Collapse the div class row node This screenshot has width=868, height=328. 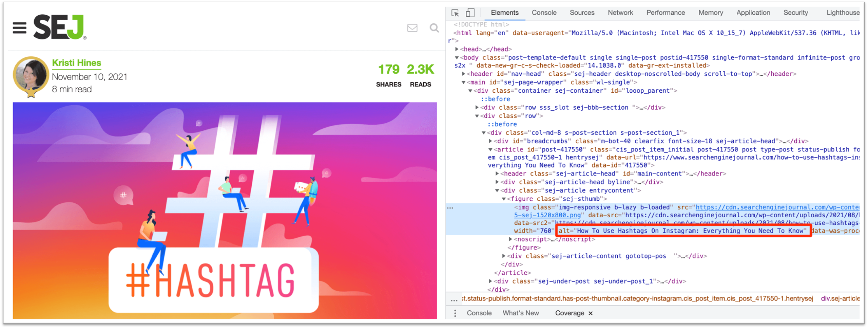477,116
